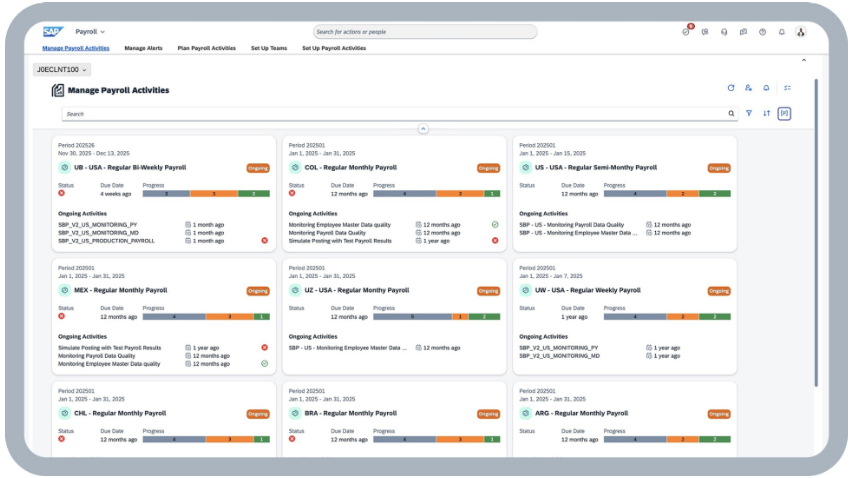Open the notifications bell in top header
This screenshot has width=852, height=478.
[x=781, y=32]
